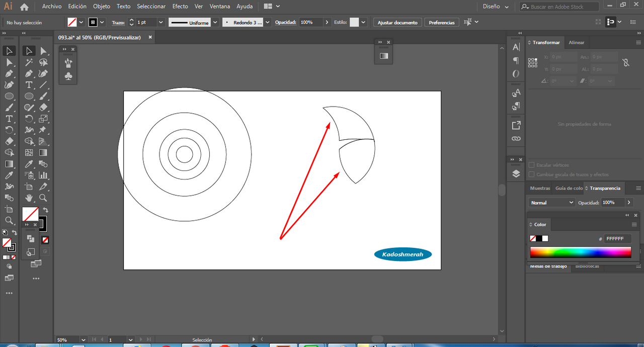Close the 093.ai document tab
The image size is (644, 347).
coord(150,37)
